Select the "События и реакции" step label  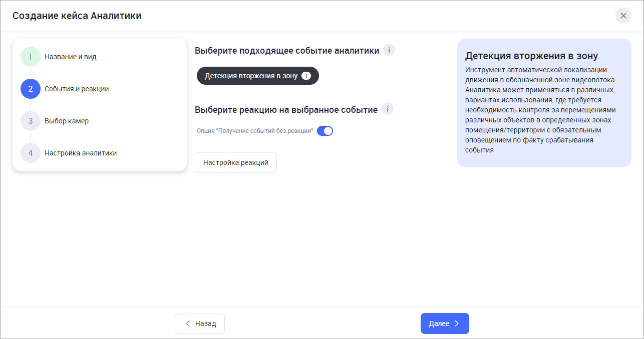pyautogui.click(x=76, y=89)
